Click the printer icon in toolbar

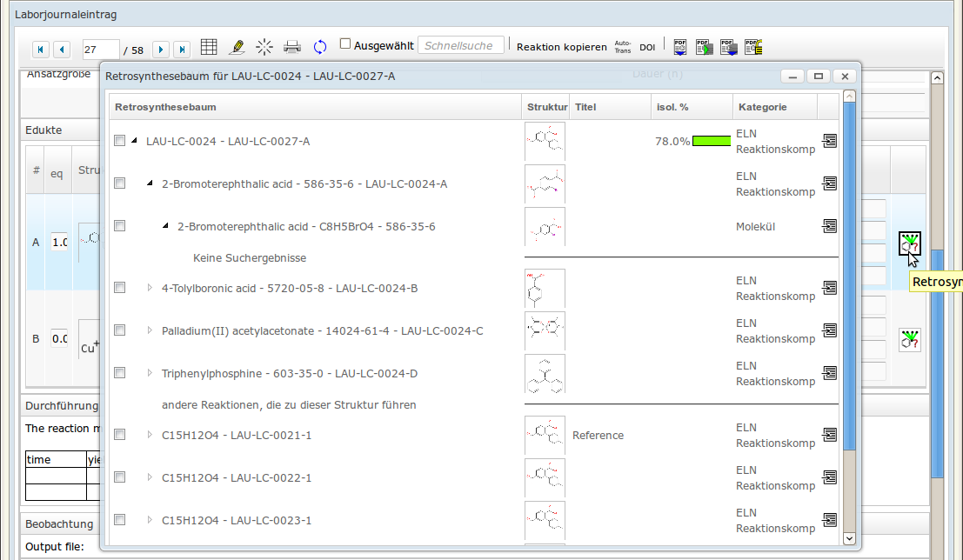tap(292, 47)
